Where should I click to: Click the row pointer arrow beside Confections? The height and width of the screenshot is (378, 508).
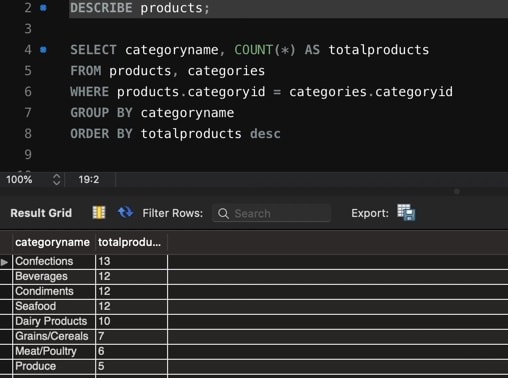[x=4, y=262]
